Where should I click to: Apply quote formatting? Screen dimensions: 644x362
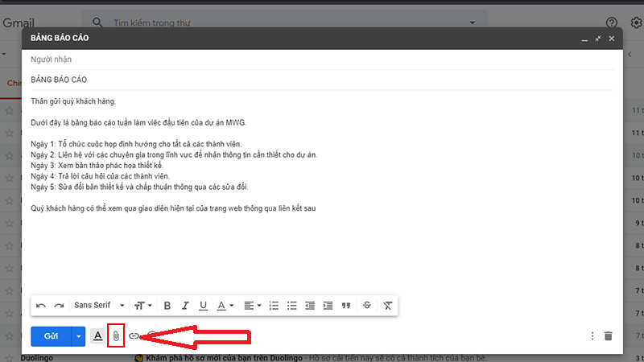pyautogui.click(x=346, y=306)
